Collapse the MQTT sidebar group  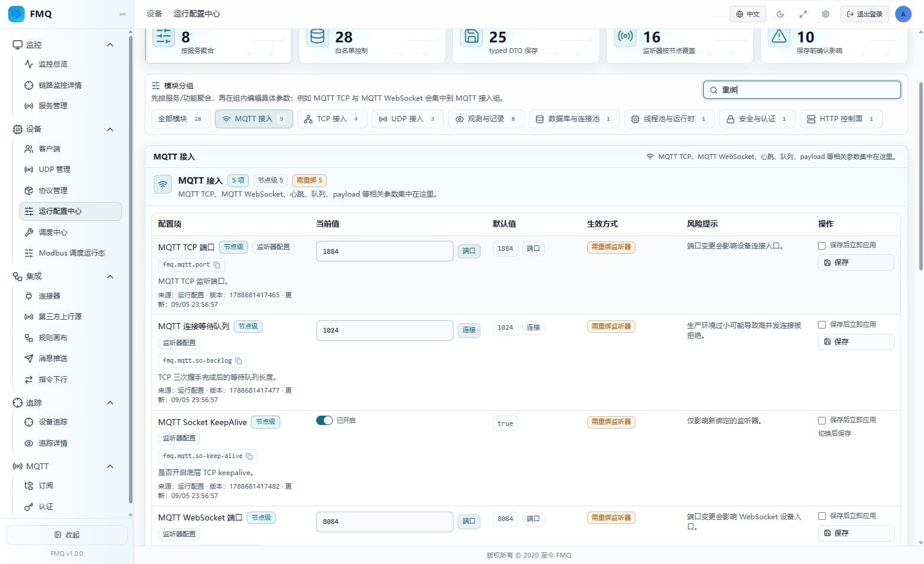(110, 467)
